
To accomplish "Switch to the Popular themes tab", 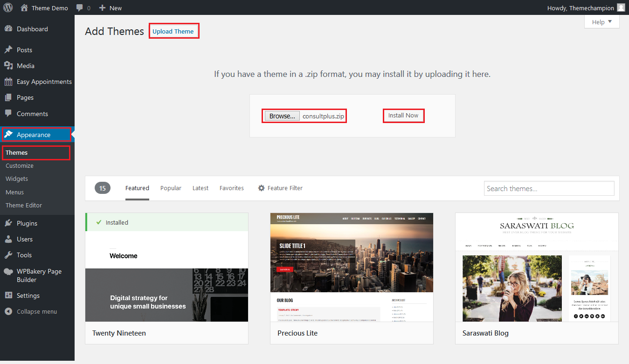I will (171, 188).
